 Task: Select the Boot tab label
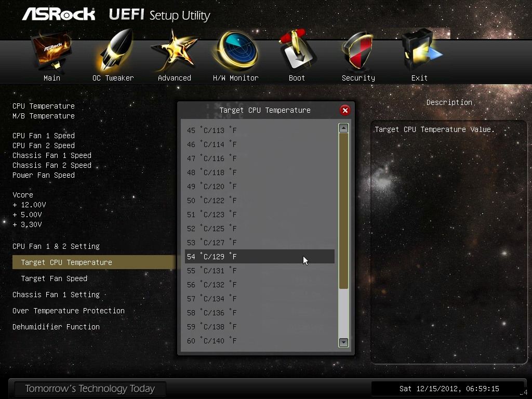[x=297, y=78]
